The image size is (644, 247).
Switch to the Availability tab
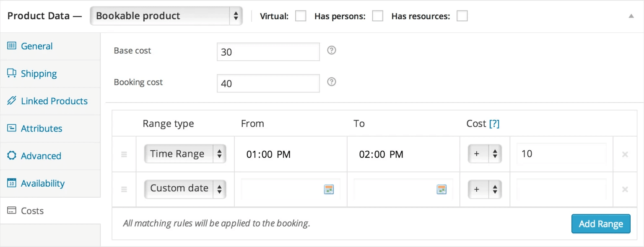(42, 183)
